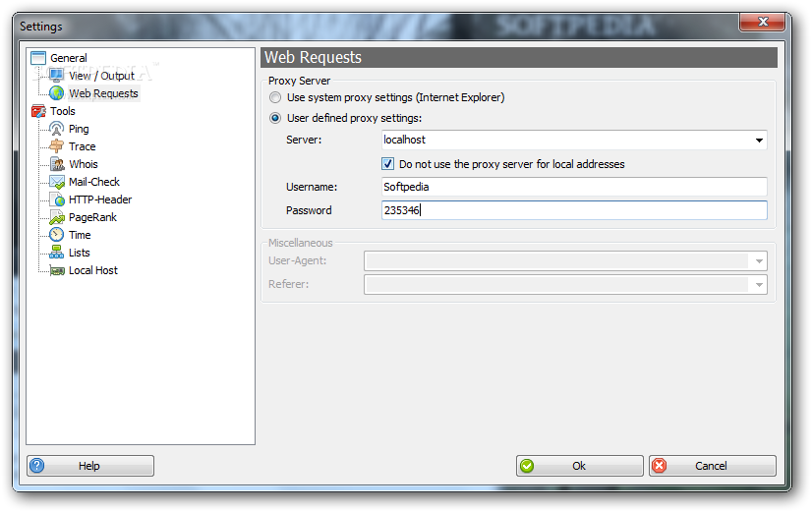Image resolution: width=812 pixels, height=512 pixels.
Task: Close the Settings window
Action: 762,22
